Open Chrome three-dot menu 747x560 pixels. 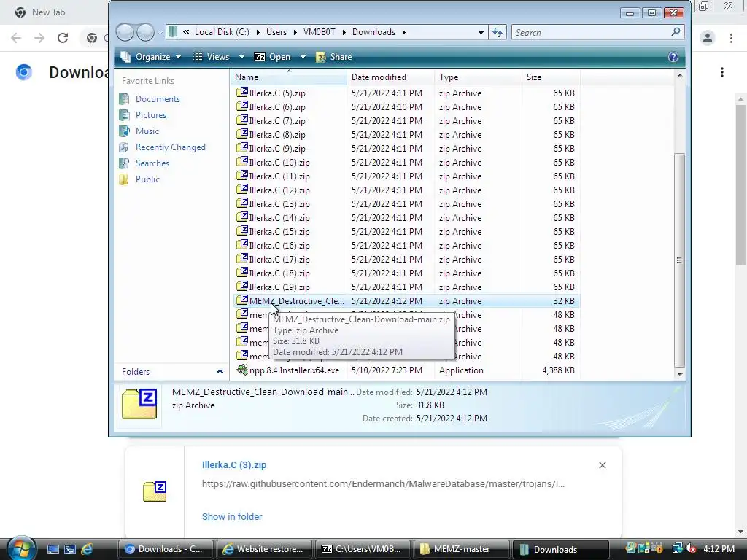[x=731, y=38]
